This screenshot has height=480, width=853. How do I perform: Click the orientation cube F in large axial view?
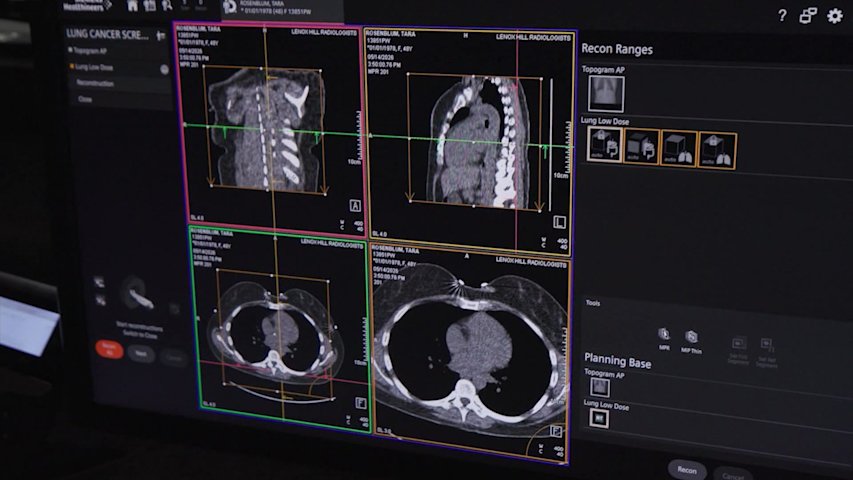[x=556, y=432]
